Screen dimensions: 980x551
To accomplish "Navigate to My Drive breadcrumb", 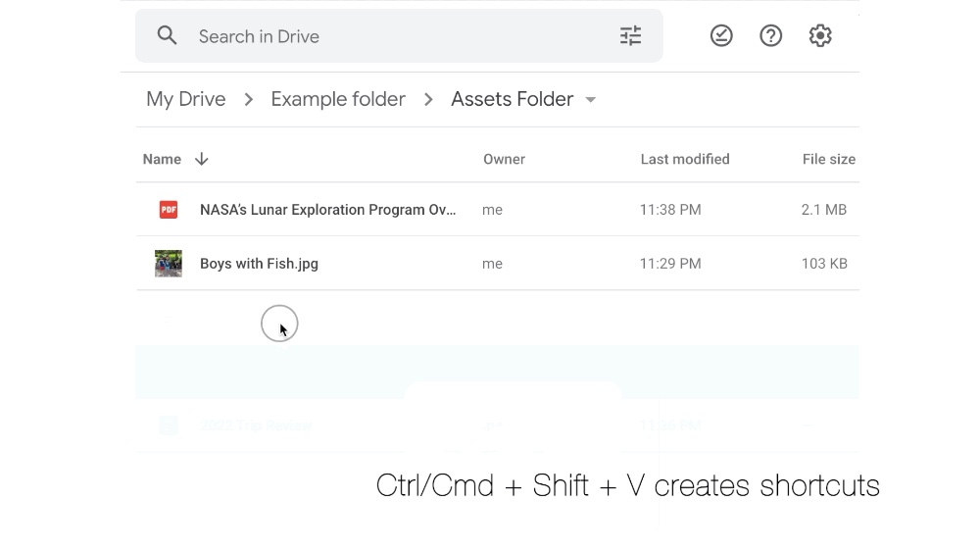I will pos(186,99).
